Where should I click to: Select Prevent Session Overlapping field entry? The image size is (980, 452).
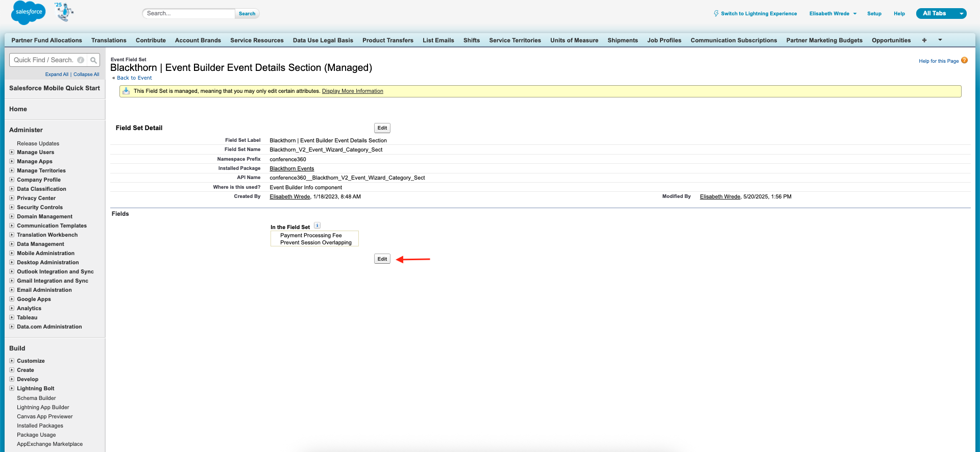[315, 243]
